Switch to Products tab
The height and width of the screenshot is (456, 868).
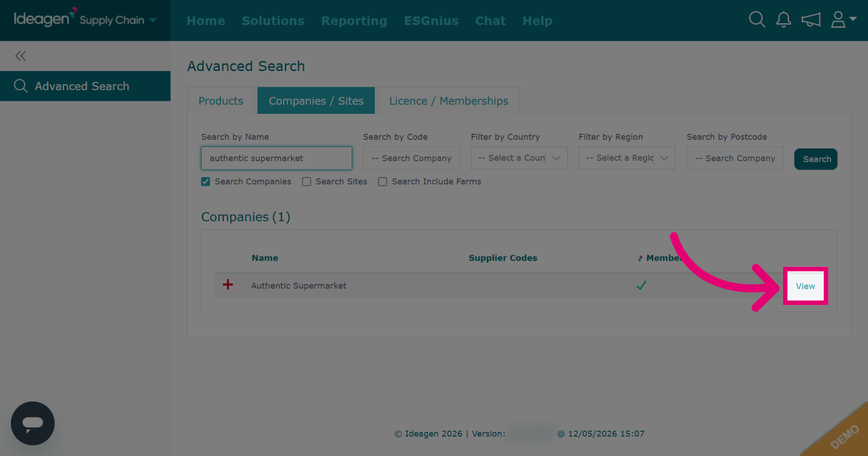221,101
